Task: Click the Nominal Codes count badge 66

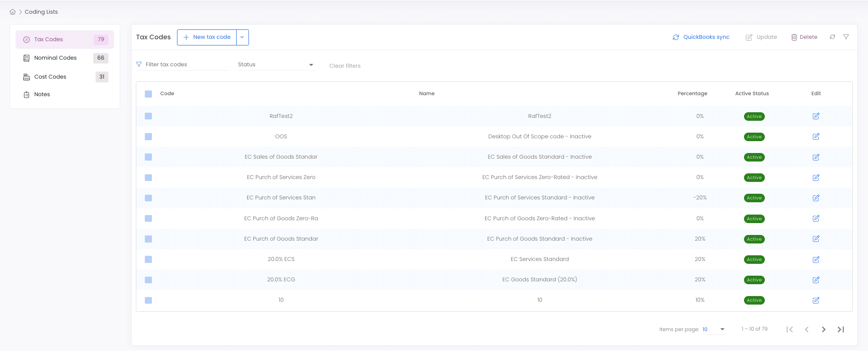Action: pyautogui.click(x=101, y=58)
